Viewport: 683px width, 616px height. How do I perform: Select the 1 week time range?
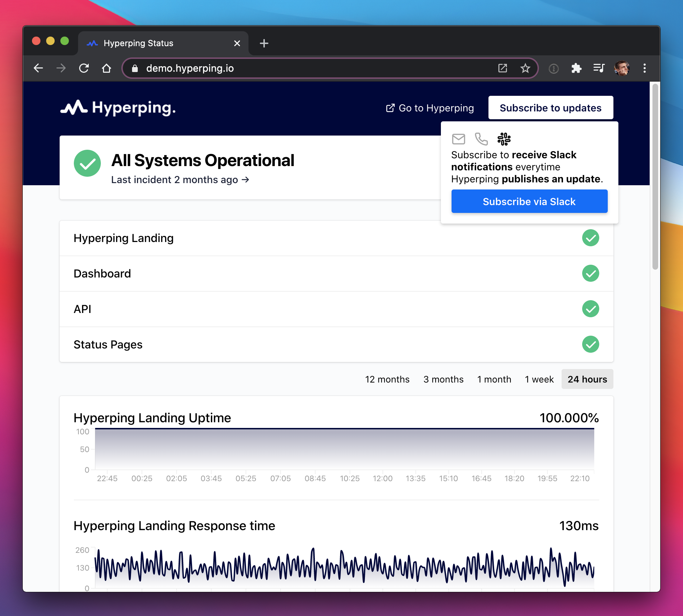(x=539, y=379)
